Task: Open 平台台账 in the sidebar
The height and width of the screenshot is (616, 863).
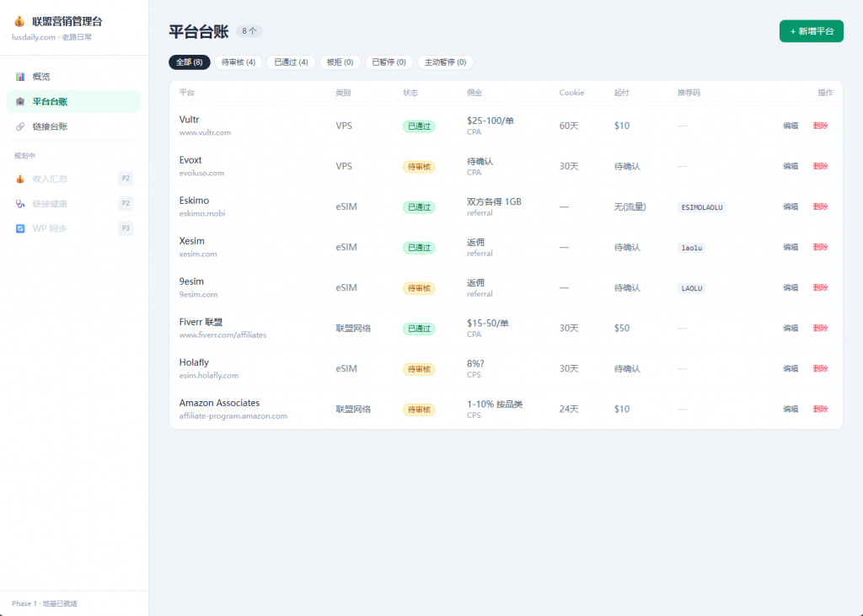Action: click(74, 101)
